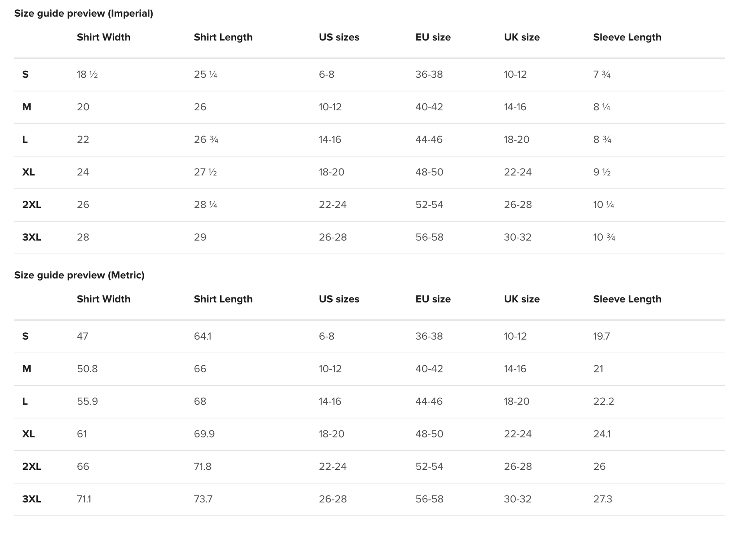Click the 18 ½ shirt width value
Image resolution: width=756 pixels, height=537 pixels.
87,75
